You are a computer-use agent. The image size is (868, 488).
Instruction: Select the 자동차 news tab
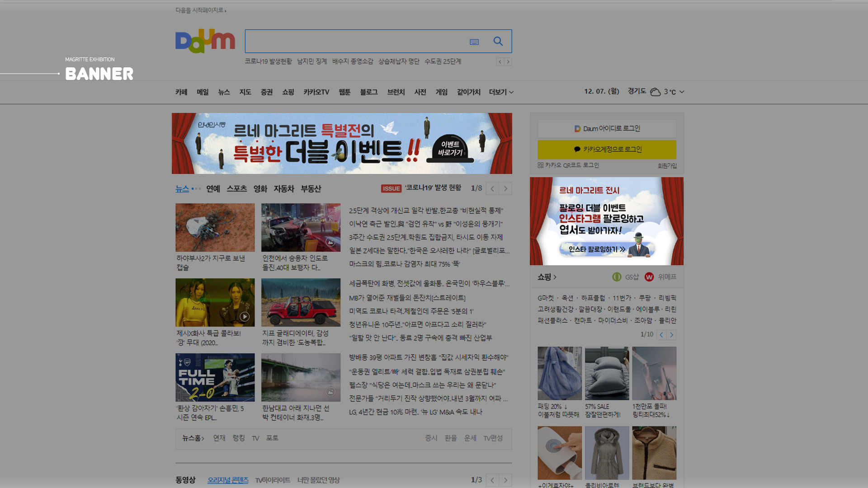(283, 189)
